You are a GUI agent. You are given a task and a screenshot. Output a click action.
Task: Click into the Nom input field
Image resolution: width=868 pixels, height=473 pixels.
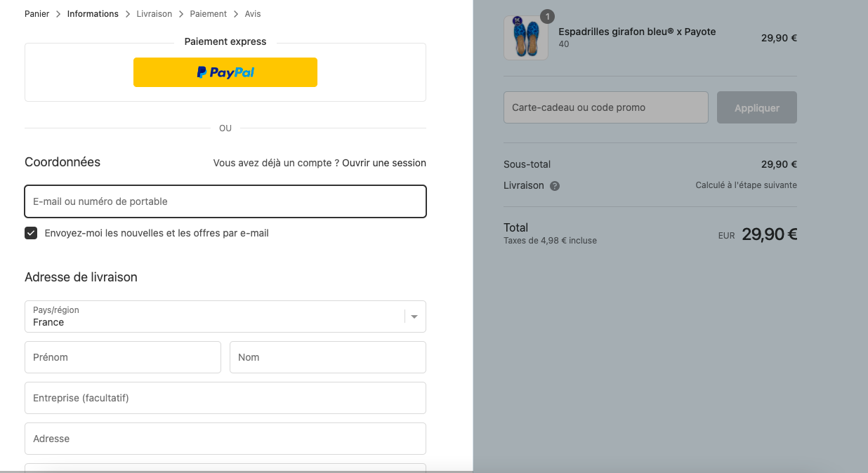(x=328, y=357)
